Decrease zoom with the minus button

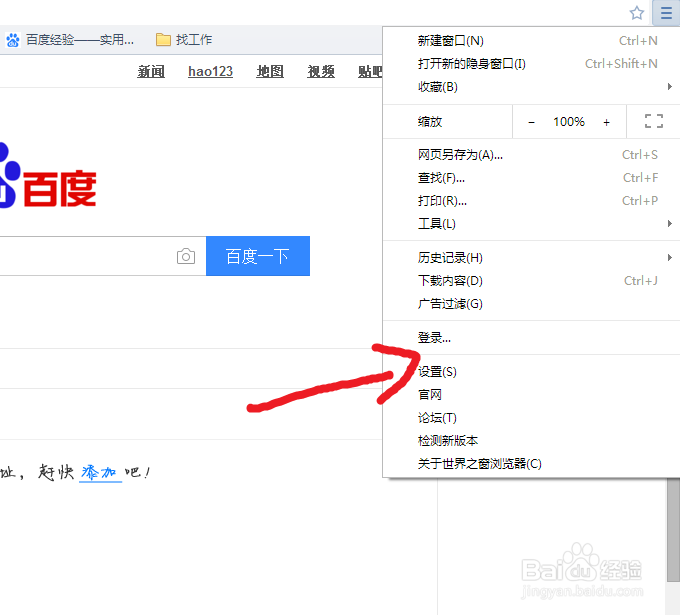(531, 122)
